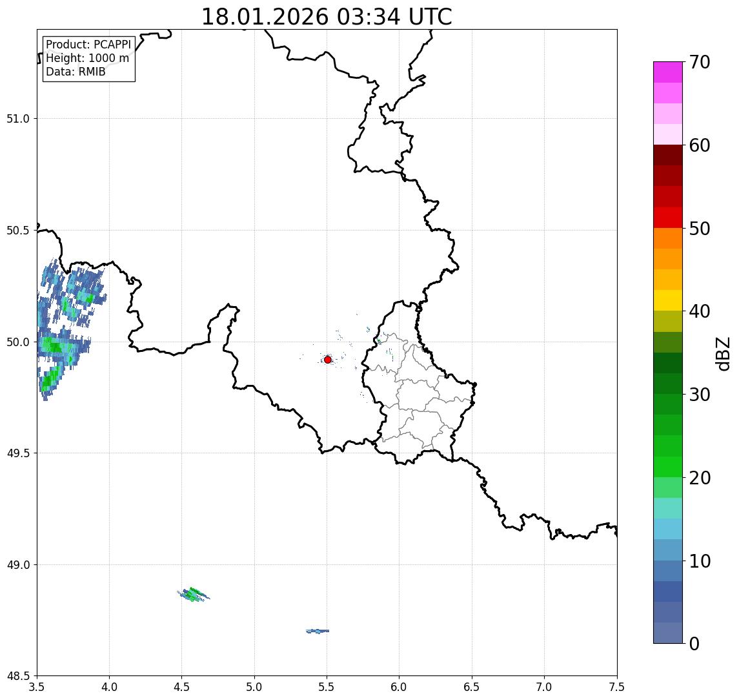Click the colorbar tick label 30
The width and height of the screenshot is (739, 700).
click(700, 395)
